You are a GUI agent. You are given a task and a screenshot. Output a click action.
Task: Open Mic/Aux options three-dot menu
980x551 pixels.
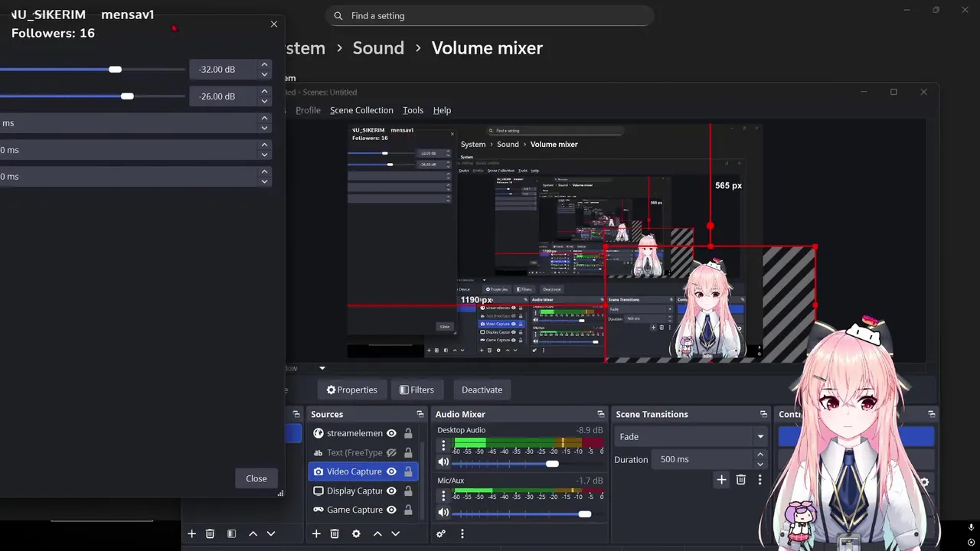443,495
